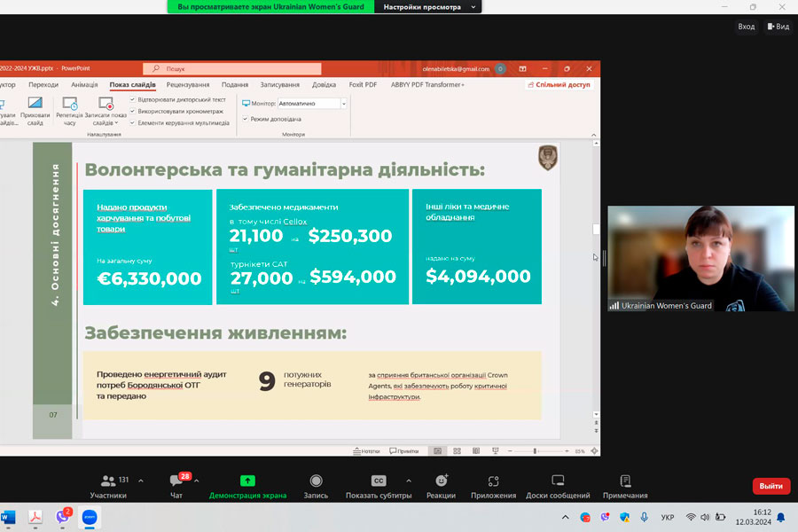This screenshot has height=532, width=798.
Task: Toggle Елементи керування мультимедіа checkbox
Action: 133,122
